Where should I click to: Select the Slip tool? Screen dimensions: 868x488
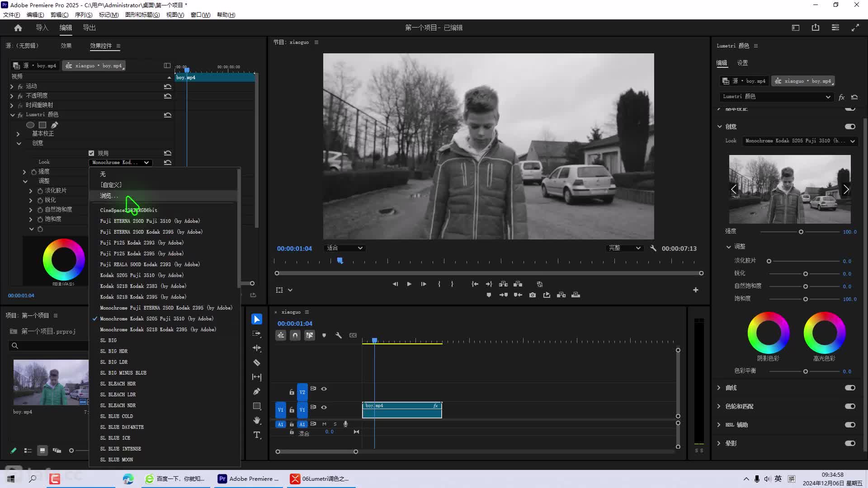257,377
